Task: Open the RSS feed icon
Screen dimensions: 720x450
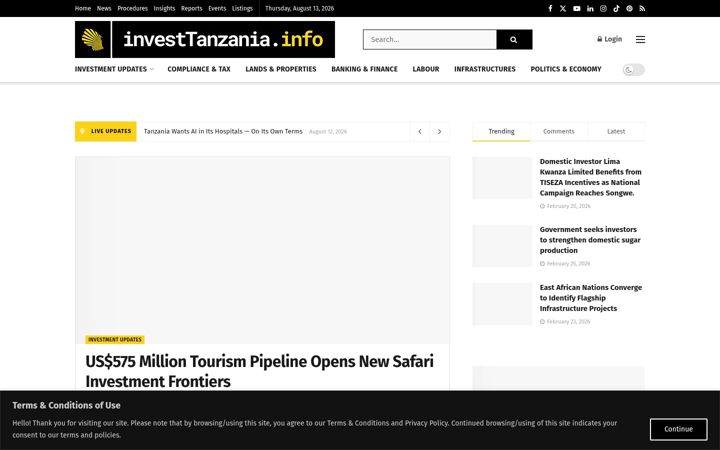Action: (x=642, y=8)
